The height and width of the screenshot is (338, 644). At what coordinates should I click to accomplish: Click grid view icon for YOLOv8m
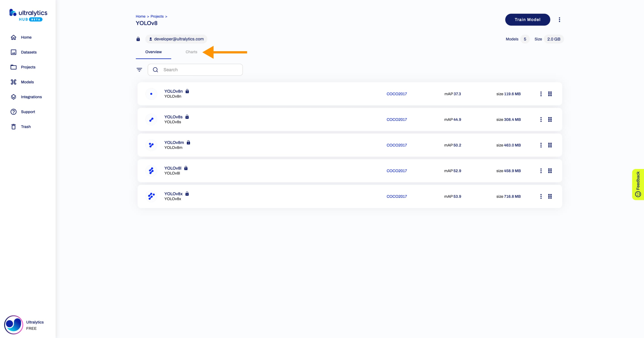tap(550, 145)
